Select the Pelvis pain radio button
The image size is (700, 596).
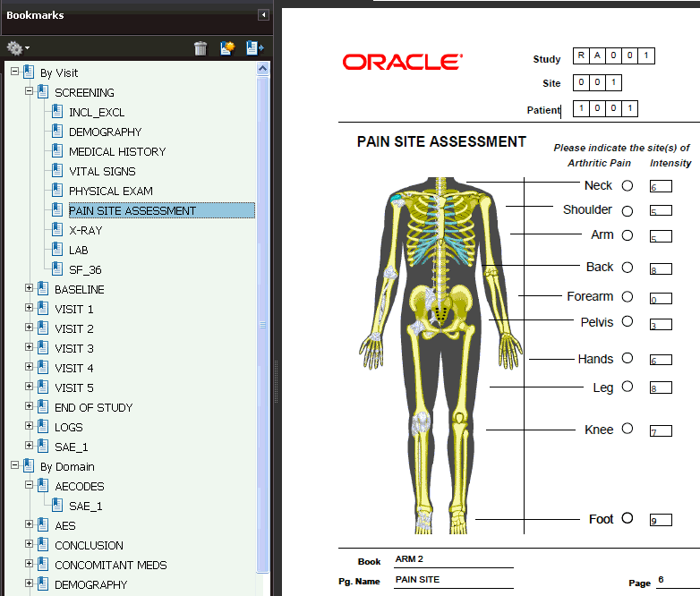pos(627,321)
